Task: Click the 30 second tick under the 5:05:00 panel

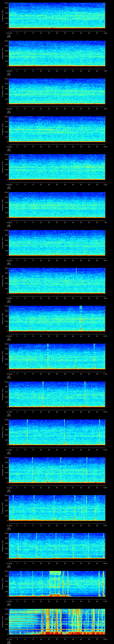Action: click(57, 185)
